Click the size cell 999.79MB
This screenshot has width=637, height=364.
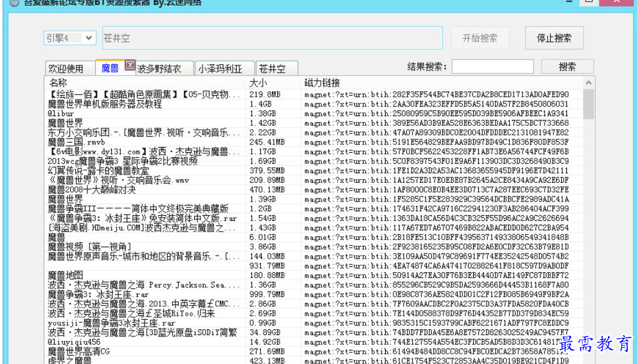click(267, 295)
